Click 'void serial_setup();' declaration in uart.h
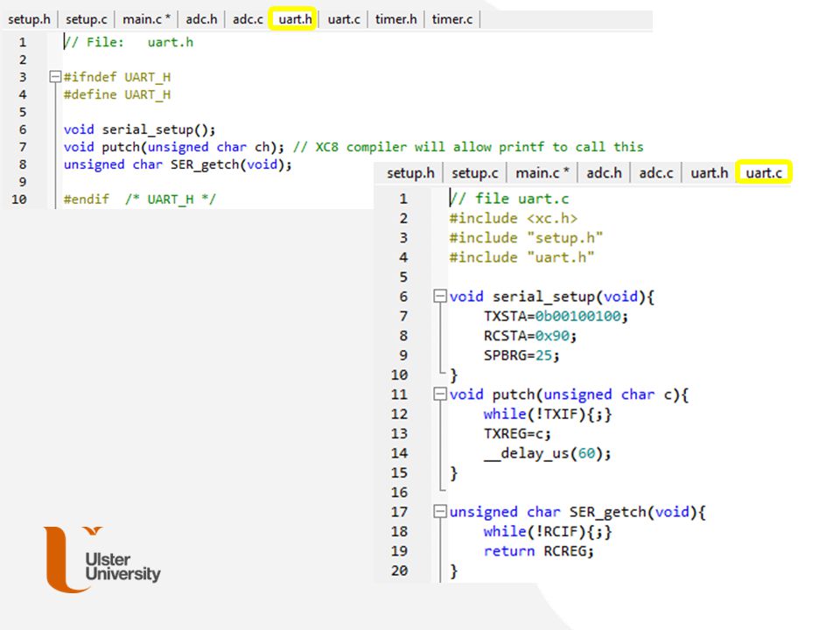 (139, 129)
